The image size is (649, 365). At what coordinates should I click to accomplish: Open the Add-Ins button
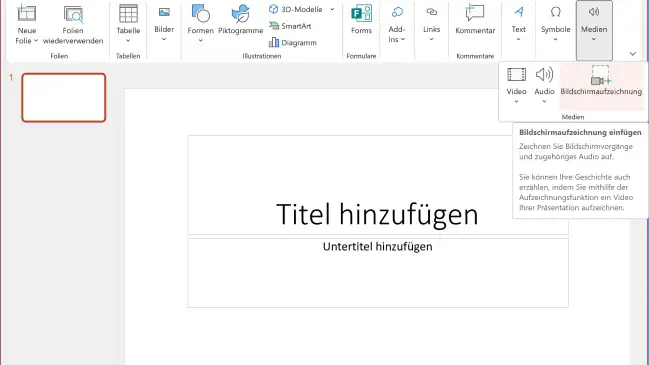[397, 25]
